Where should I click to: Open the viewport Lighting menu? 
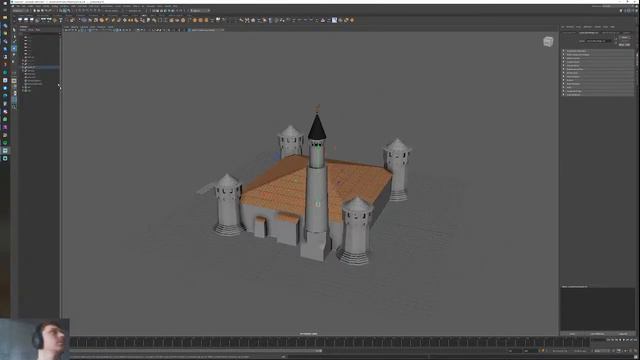coord(84,27)
